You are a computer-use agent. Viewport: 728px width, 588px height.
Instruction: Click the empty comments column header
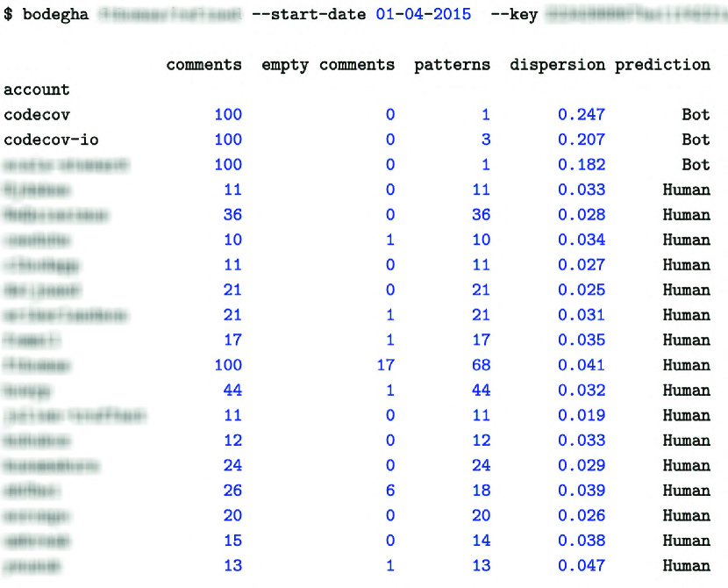point(327,65)
